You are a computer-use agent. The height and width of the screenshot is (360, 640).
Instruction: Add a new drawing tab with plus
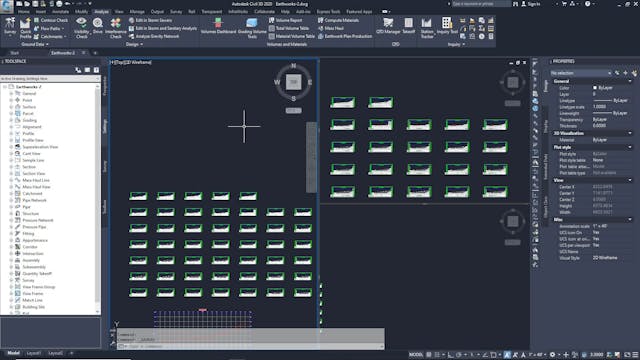click(x=95, y=53)
